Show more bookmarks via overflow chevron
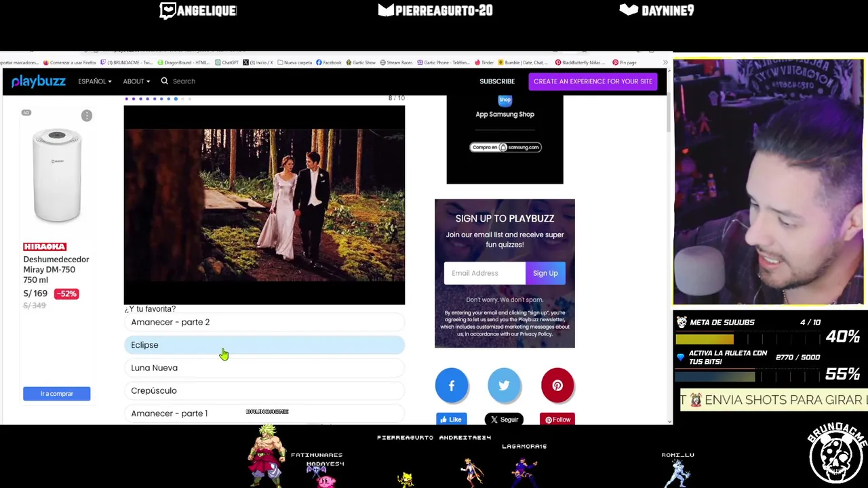This screenshot has width=868, height=488. (x=665, y=62)
